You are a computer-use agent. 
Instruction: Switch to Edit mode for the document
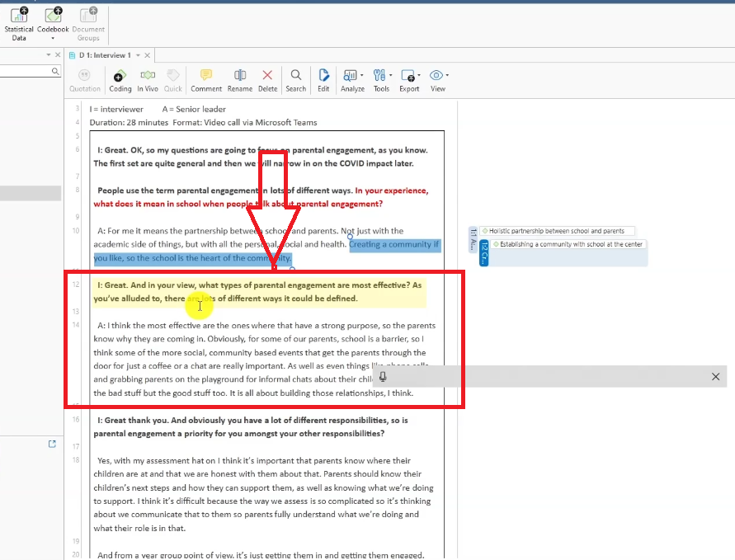coord(323,79)
